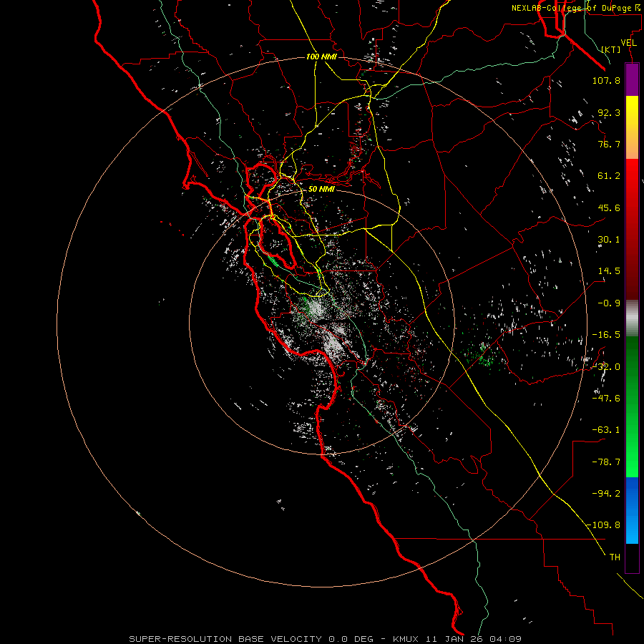This screenshot has width=644, height=644.
Task: Click the 61.2 velocity scale value
Action: pos(609,176)
